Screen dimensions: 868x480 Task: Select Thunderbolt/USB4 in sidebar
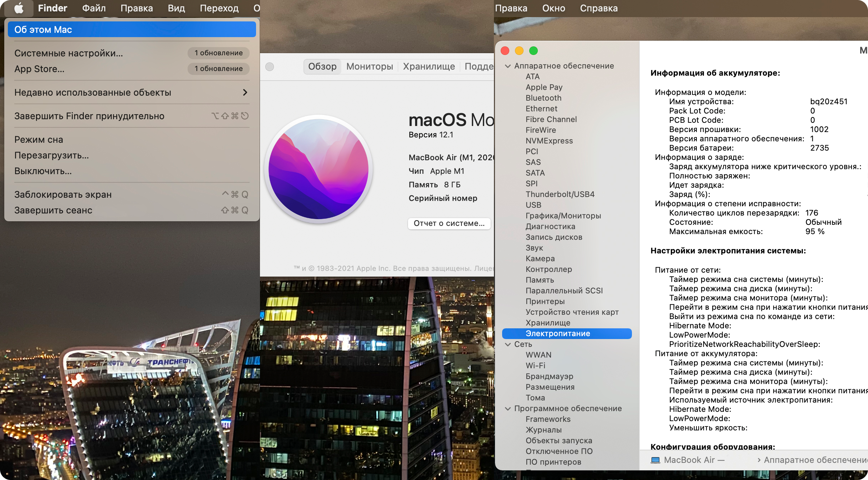click(560, 194)
